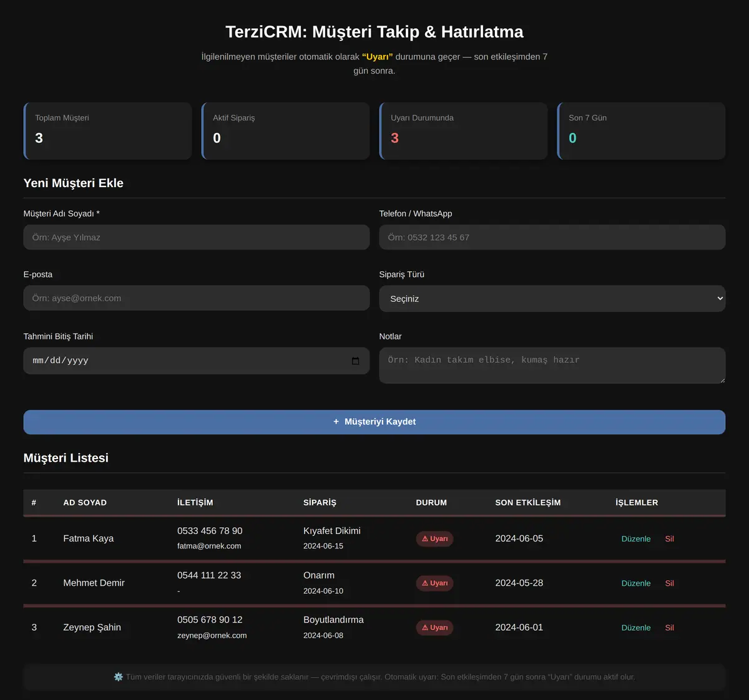Click the gear icon in footer note
Viewport: 749px width, 700px height.
(119, 677)
